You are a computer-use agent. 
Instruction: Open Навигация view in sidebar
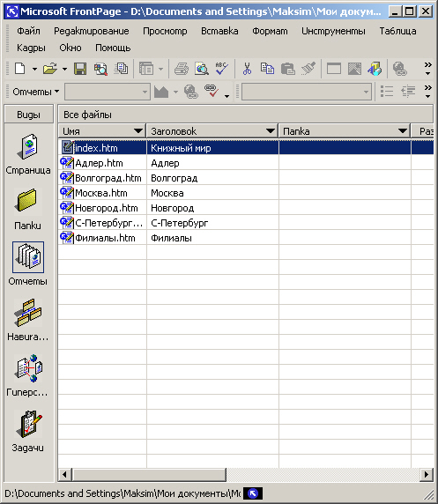28,320
